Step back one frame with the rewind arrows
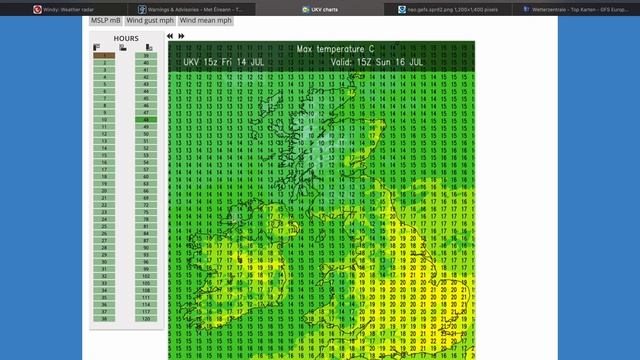This screenshot has width=640, height=360. (x=170, y=36)
